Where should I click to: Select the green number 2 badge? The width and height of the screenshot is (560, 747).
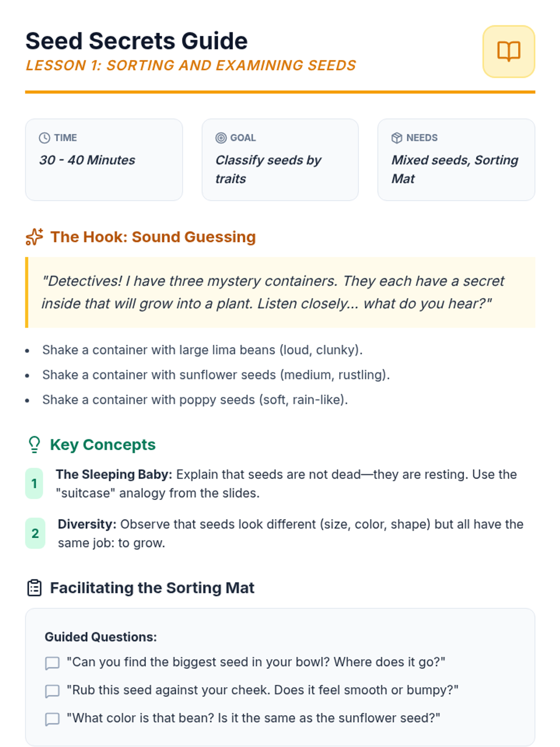pyautogui.click(x=35, y=533)
